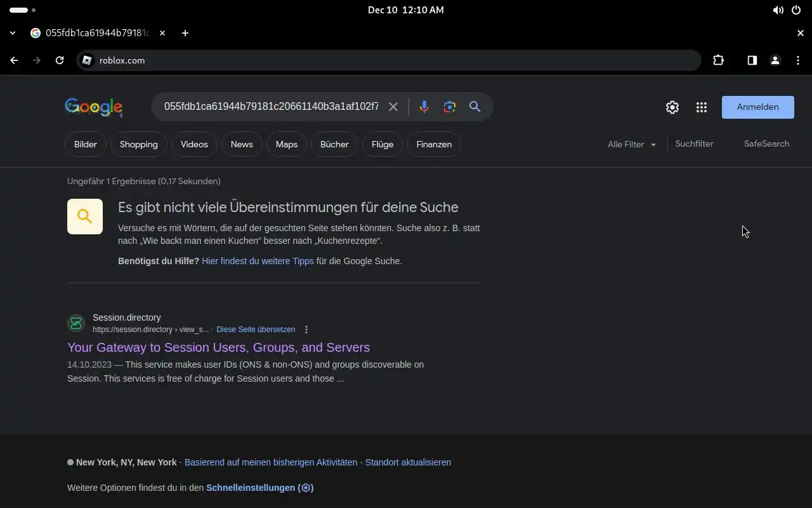
Task: Open Google quick settings gear
Action: 672,107
